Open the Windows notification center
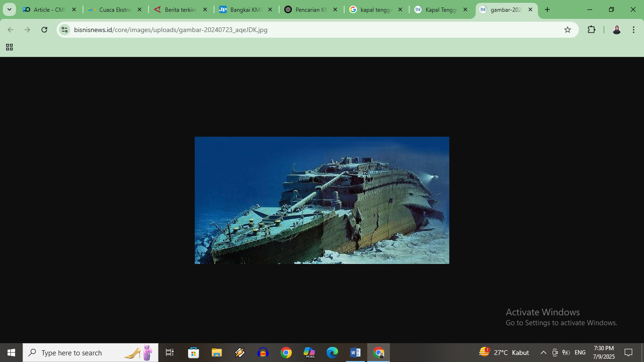 tap(628, 353)
